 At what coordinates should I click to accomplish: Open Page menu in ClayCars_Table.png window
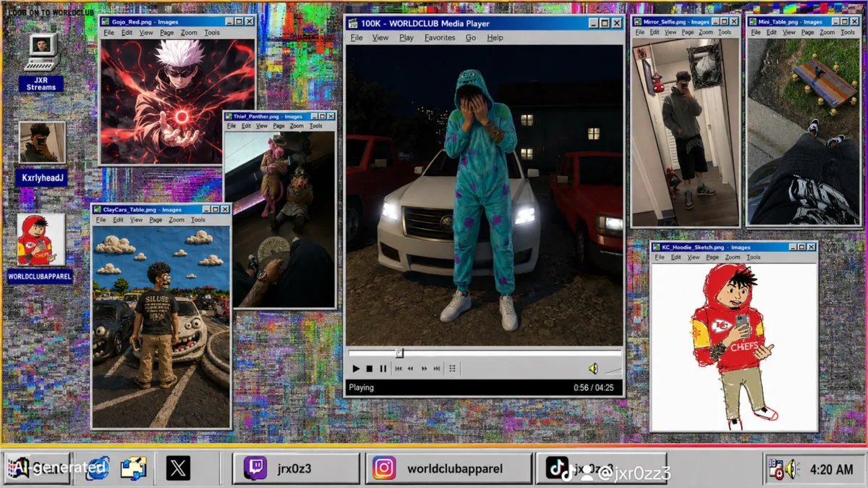[156, 219]
